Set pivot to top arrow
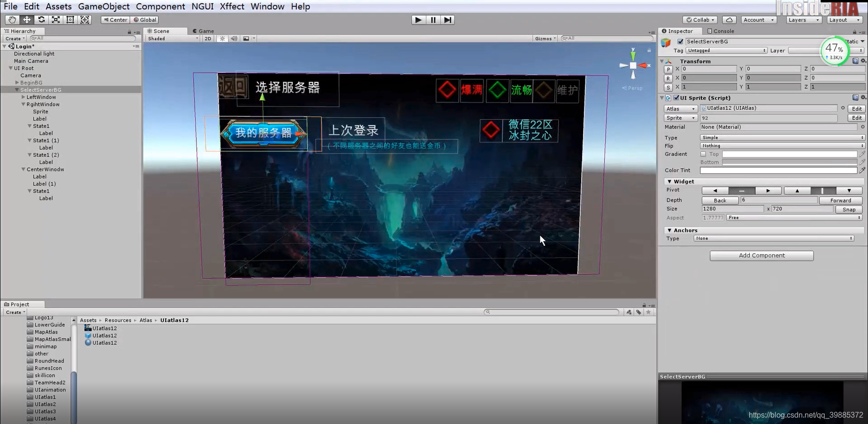The height and width of the screenshot is (424, 868). pos(797,190)
